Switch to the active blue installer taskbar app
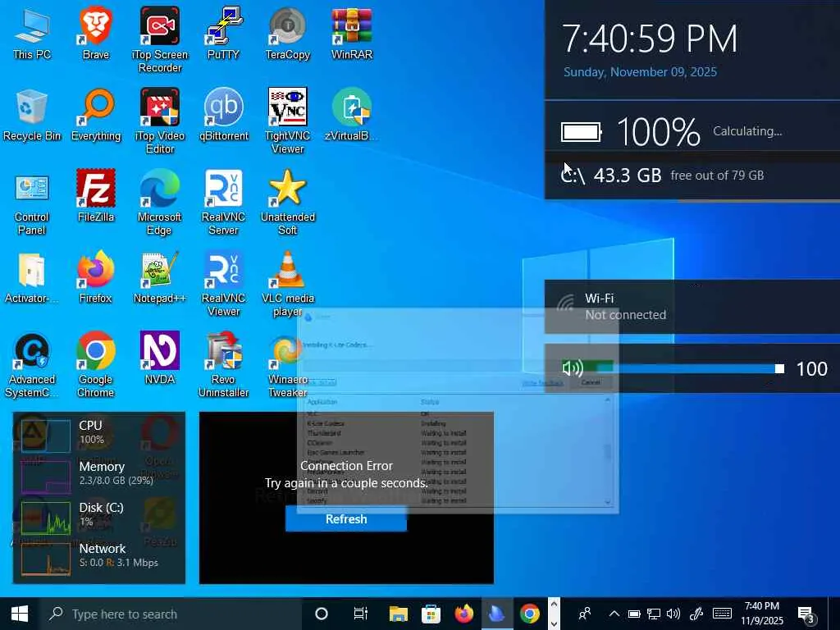This screenshot has width=840, height=630. coord(496,614)
